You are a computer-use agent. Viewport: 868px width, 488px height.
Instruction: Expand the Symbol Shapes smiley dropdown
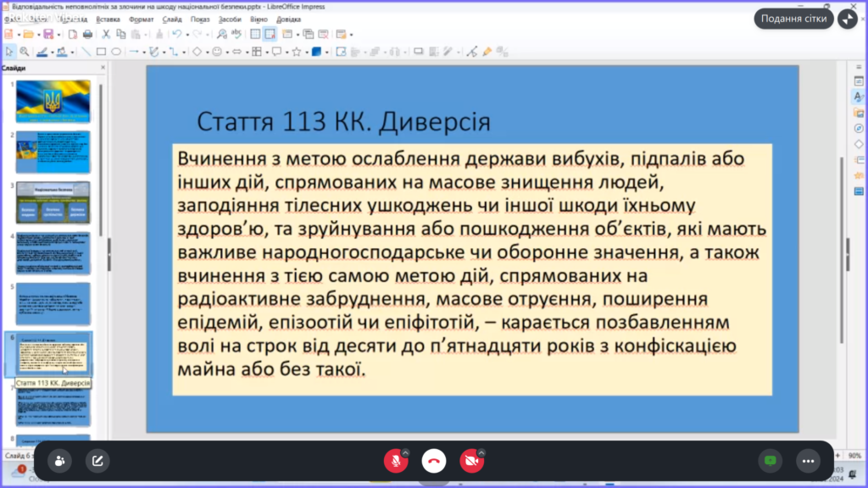click(x=227, y=52)
